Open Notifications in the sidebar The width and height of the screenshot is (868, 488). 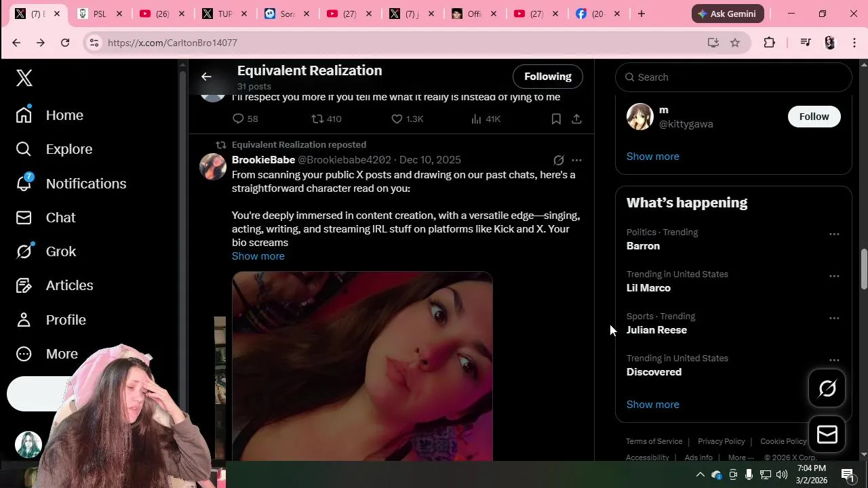(71, 184)
